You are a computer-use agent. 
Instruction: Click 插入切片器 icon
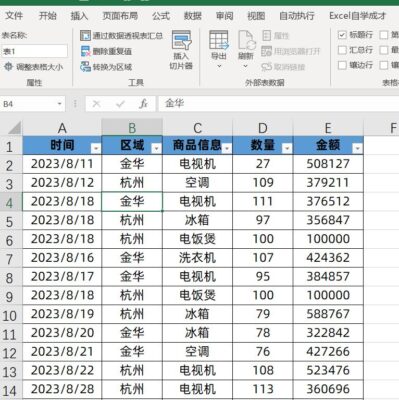pos(181,40)
